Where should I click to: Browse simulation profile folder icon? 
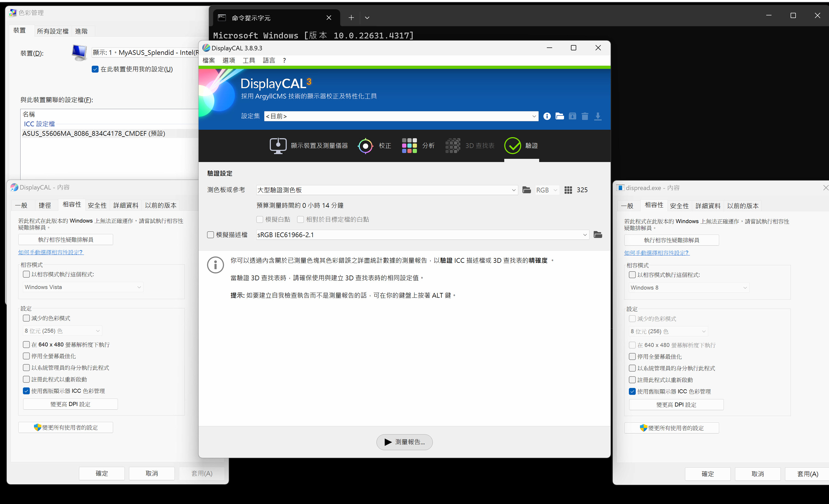tap(598, 235)
